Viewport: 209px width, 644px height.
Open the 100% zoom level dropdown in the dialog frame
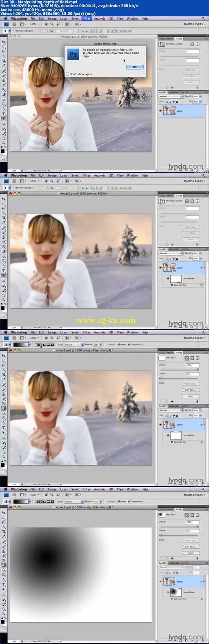(34, 24)
